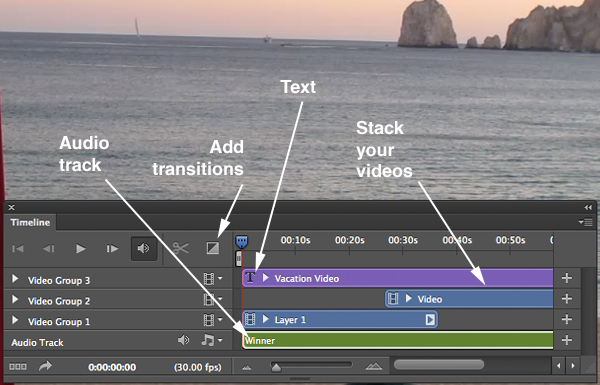Click the work area start handle
The height and width of the screenshot is (385, 600).
[238, 259]
